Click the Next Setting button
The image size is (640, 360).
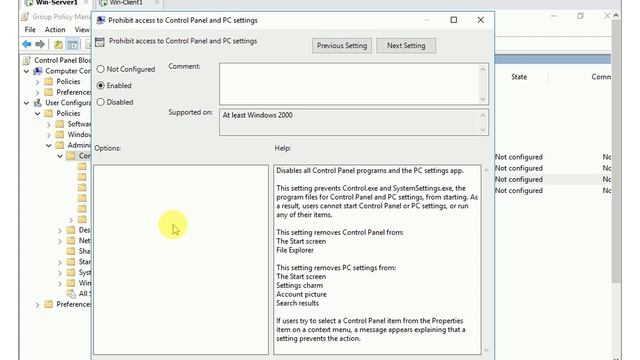click(406, 45)
